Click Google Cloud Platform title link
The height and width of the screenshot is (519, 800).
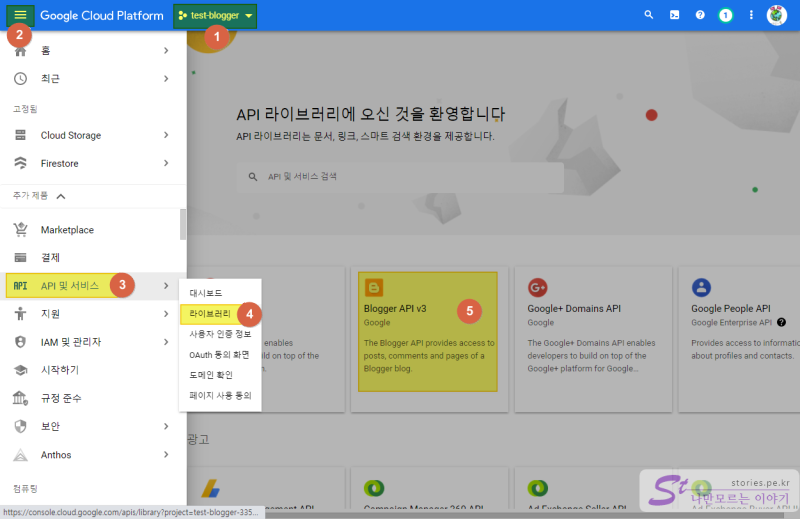pos(102,16)
